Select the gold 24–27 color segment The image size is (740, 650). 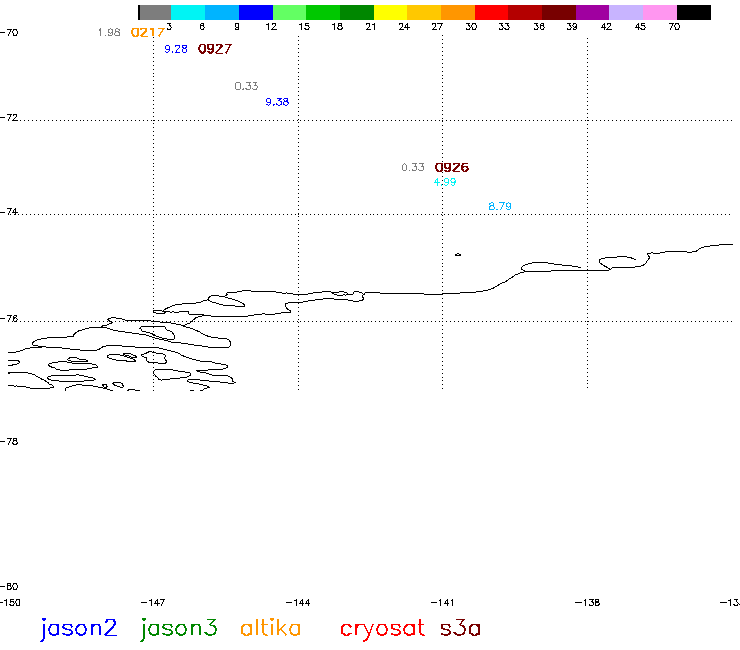(x=424, y=12)
